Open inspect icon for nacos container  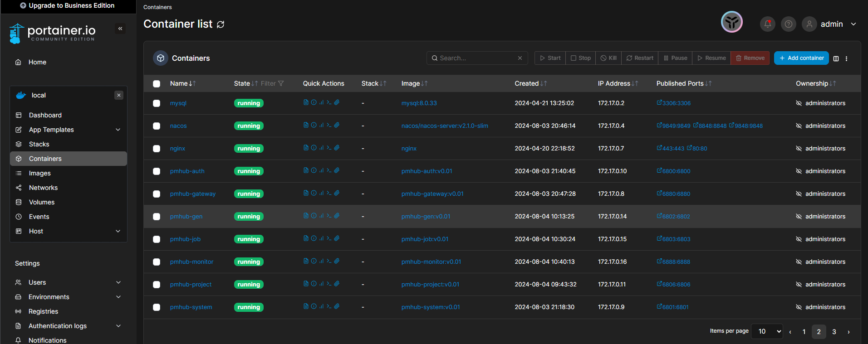(314, 125)
